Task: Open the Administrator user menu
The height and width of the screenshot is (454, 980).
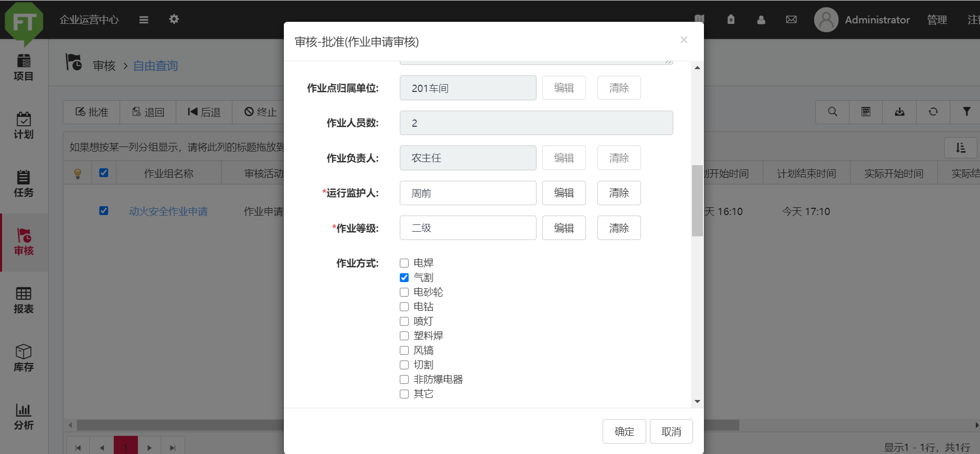Action: point(862,20)
